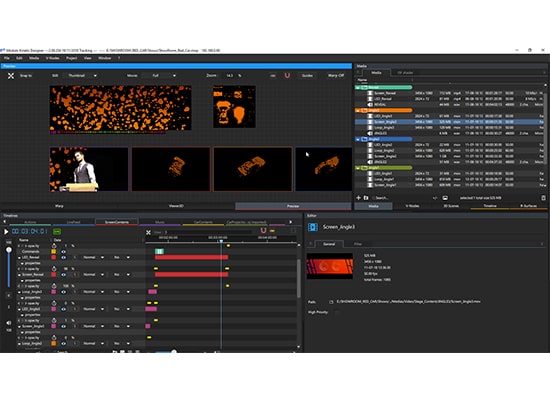The width and height of the screenshot is (550, 400).
Task: Click the Screen_Jingle3 preview thumbnail in Editor
Action: (x=330, y=266)
